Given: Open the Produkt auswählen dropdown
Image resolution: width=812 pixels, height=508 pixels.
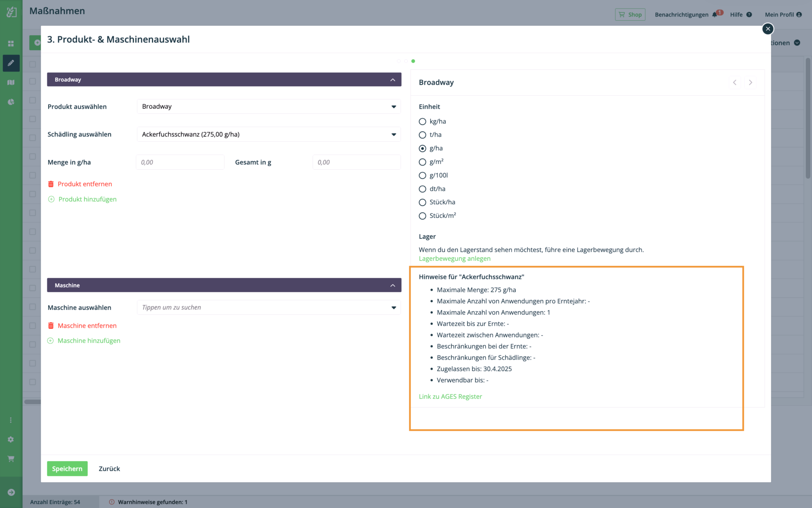Looking at the screenshot, I should [x=269, y=107].
